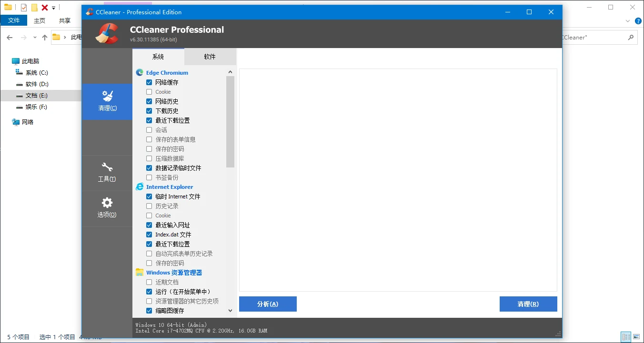Open Explorer quick access toolbar dropdown
This screenshot has height=343, width=644.
coord(53,8)
